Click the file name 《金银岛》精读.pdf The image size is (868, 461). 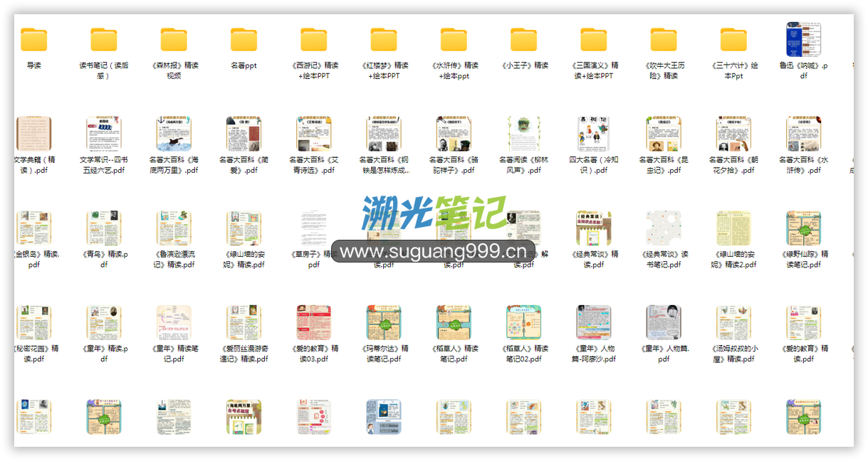click(36, 259)
